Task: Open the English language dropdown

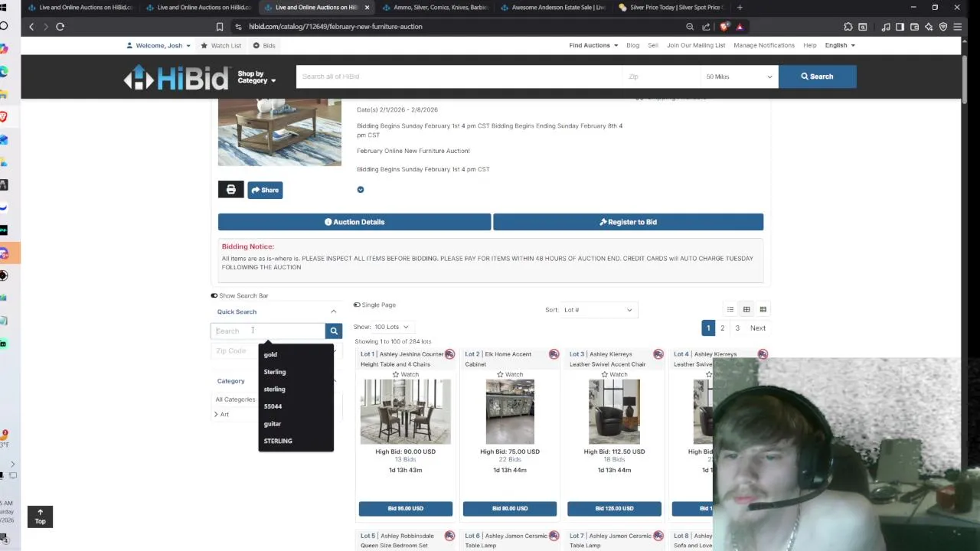Action: tap(840, 45)
